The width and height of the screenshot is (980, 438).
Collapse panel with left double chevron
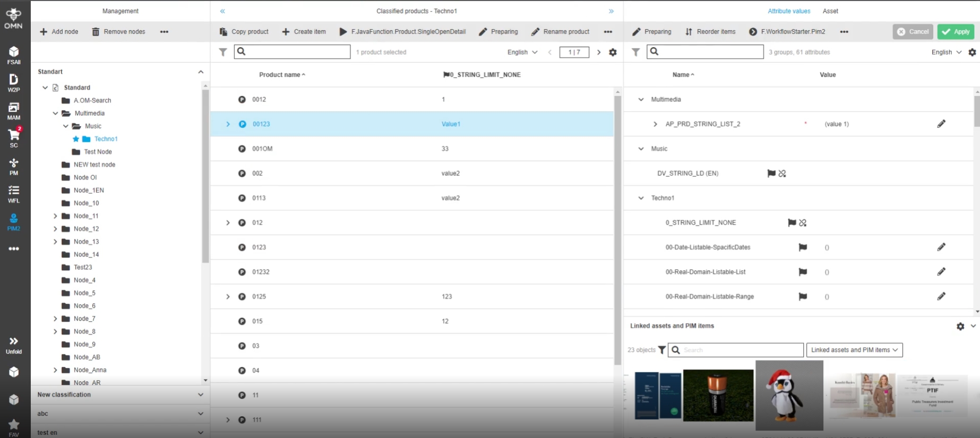tap(222, 11)
